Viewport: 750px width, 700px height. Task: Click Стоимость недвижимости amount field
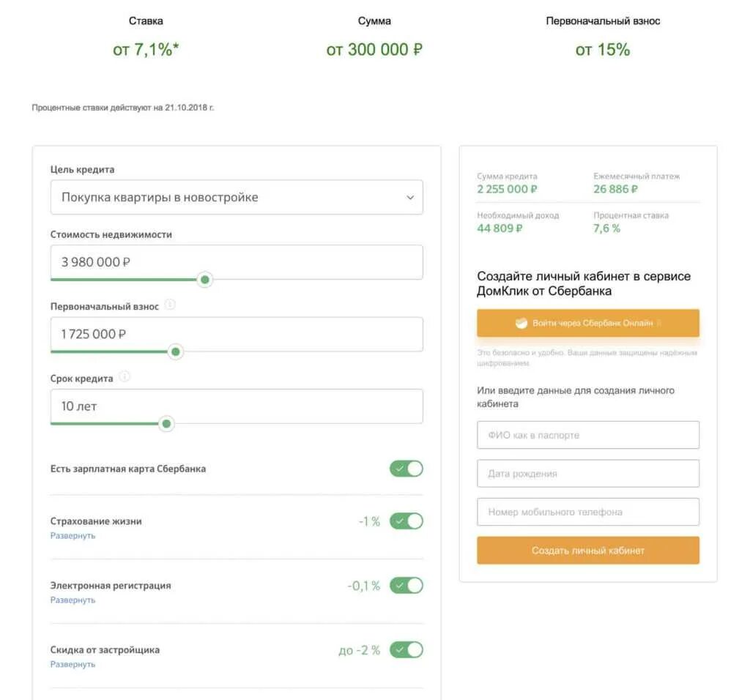click(x=237, y=261)
